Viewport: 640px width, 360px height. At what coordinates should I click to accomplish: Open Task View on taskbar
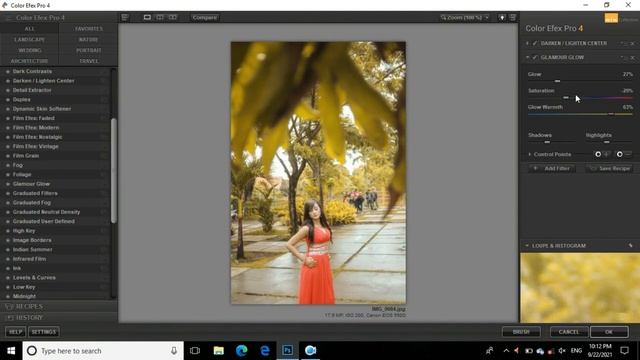click(195, 351)
